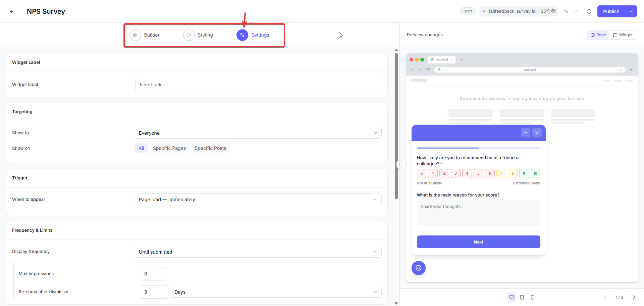Click the Re-show after dismissal number field
This screenshot has height=306, width=644.
point(154,292)
